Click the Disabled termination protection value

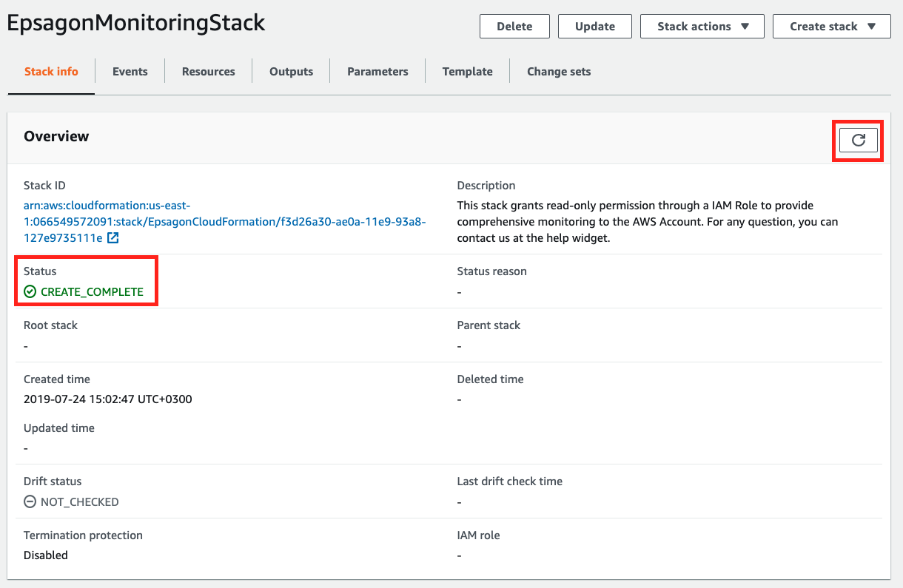tap(46, 555)
